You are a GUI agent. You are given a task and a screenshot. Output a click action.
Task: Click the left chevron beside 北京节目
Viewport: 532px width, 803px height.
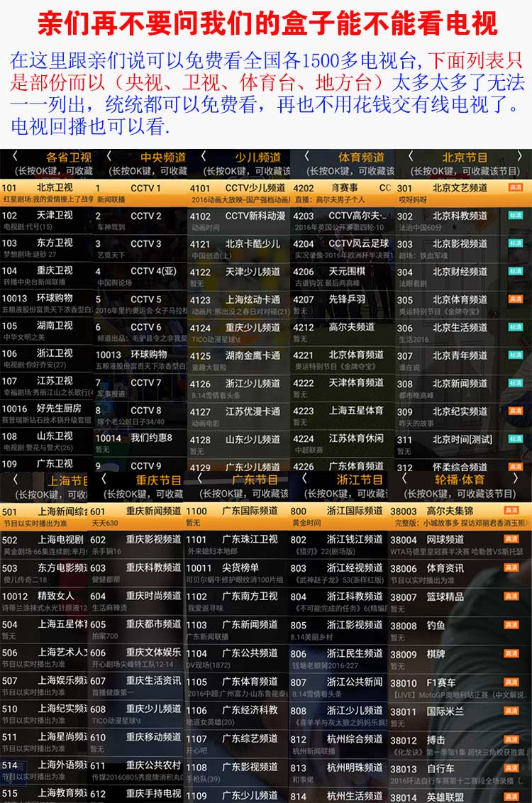[x=411, y=156]
